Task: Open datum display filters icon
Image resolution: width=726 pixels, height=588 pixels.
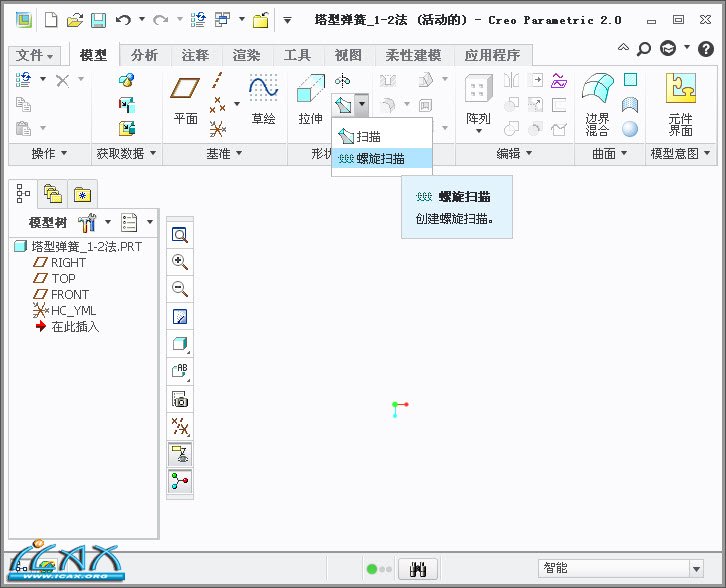Action: coord(180,426)
